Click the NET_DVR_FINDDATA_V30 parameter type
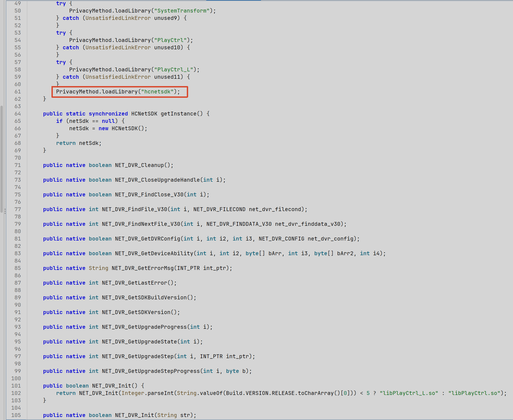The width and height of the screenshot is (513, 420). [x=239, y=224]
